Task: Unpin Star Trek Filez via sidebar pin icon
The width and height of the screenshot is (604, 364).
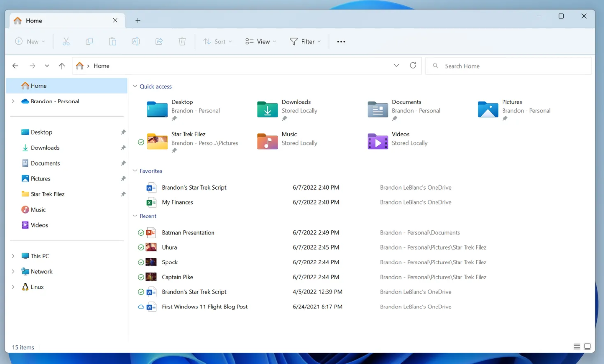Action: click(x=123, y=194)
